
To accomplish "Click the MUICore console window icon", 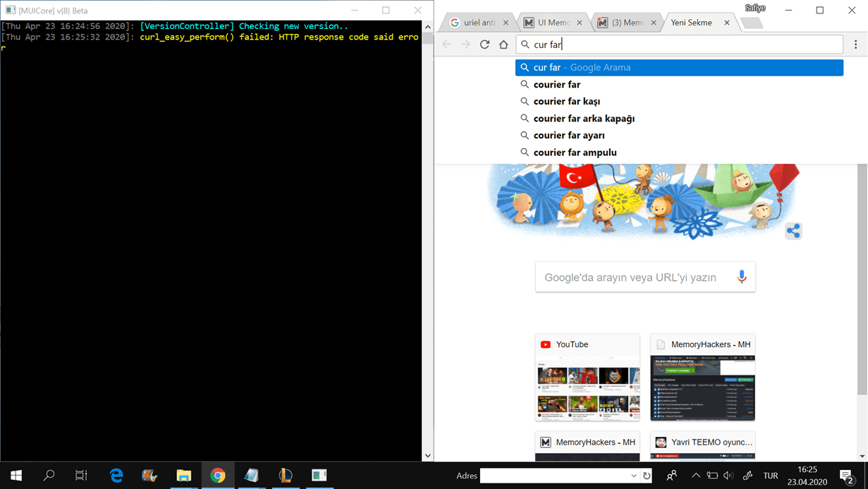I will coord(10,11).
